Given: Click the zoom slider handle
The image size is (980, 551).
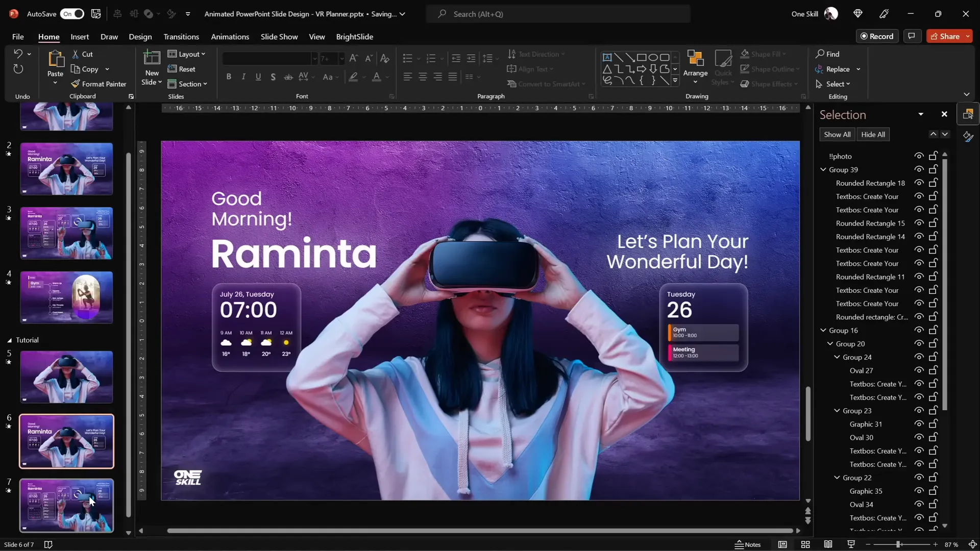Looking at the screenshot, I should 898,545.
